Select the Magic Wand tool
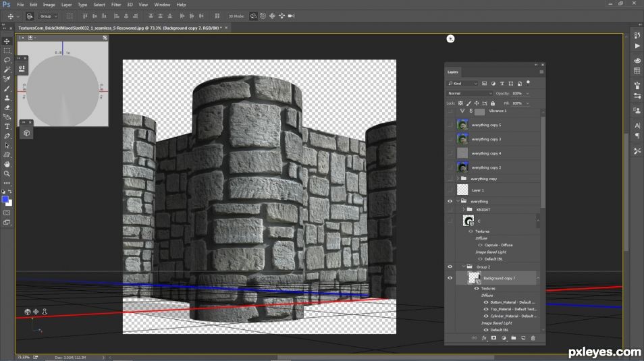This screenshot has width=644, height=361. pos(7,70)
